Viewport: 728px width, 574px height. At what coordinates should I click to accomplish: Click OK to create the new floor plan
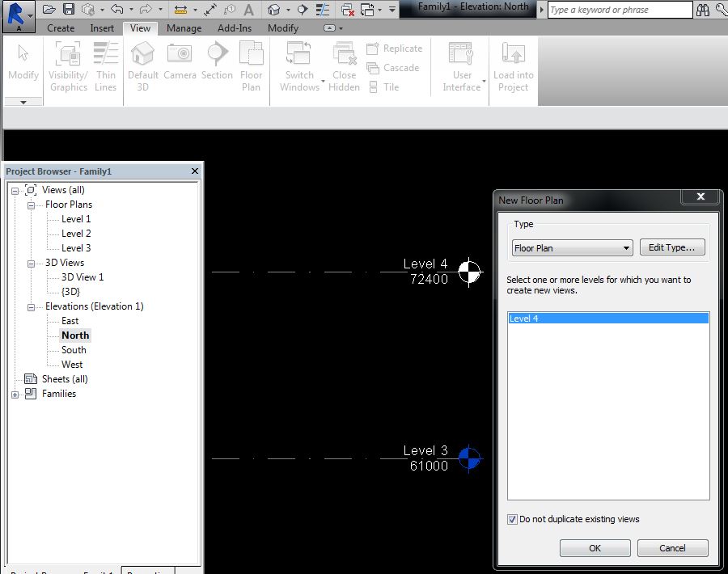coord(595,547)
